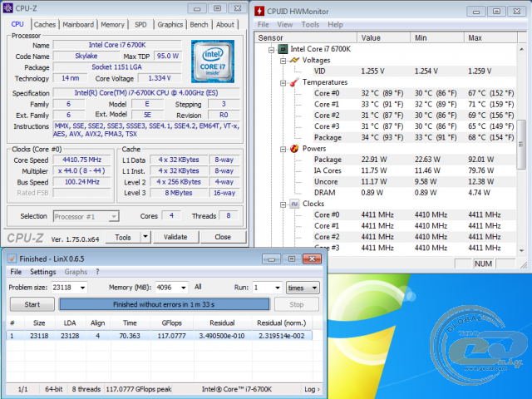Click the Temperatures thermometer icon
Image resolution: width=532 pixels, height=399 pixels.
294,82
